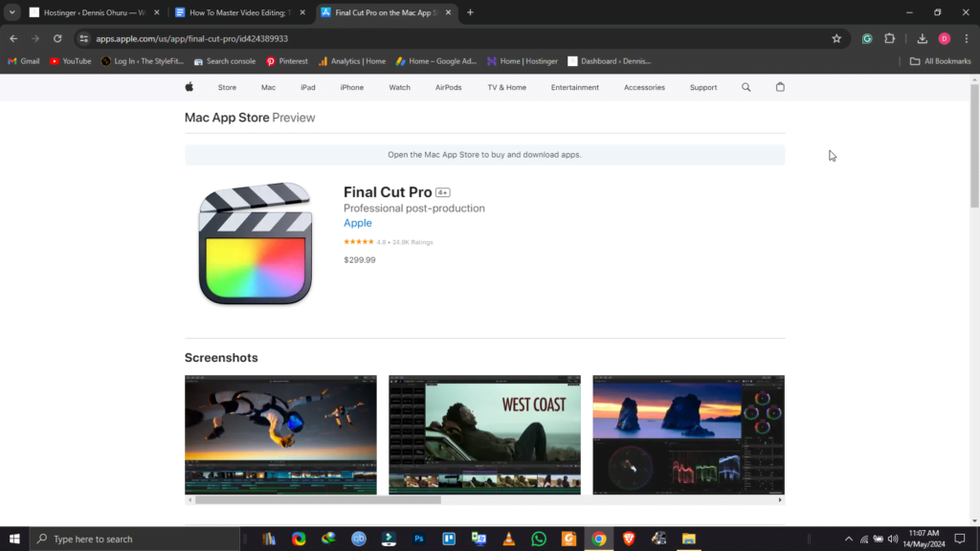Select the Final Cut Pro App Store tab
The width and height of the screenshot is (980, 551).
(x=385, y=12)
